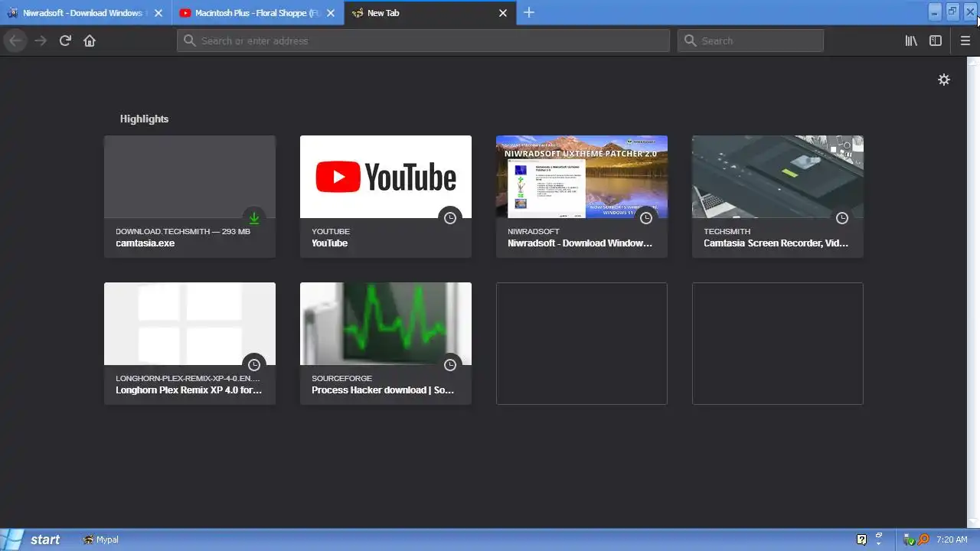980x551 pixels.
Task: Open the YouTube highlight card
Action: [x=386, y=197]
